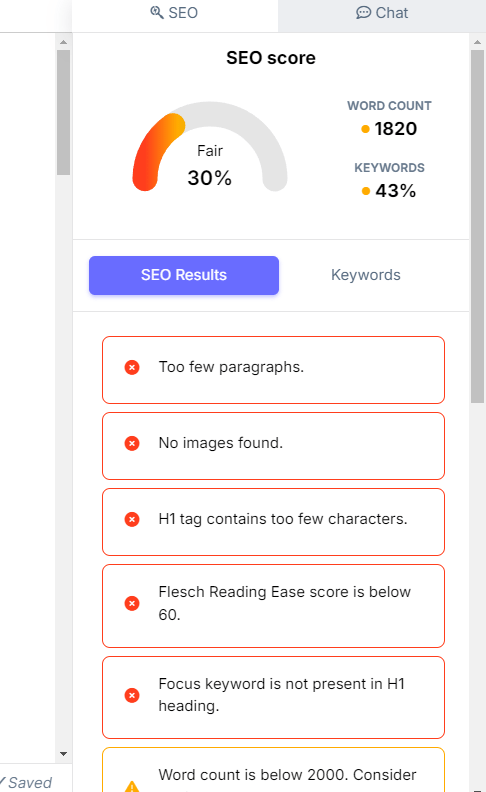486x792 pixels.
Task: Click the error icon for Focus keyword warning
Action: pos(132,696)
